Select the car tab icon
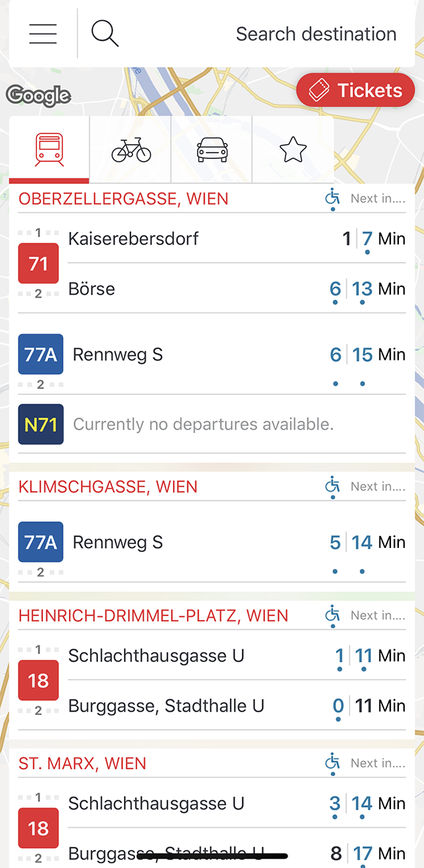Screen dimensions: 424x868 point(213,150)
